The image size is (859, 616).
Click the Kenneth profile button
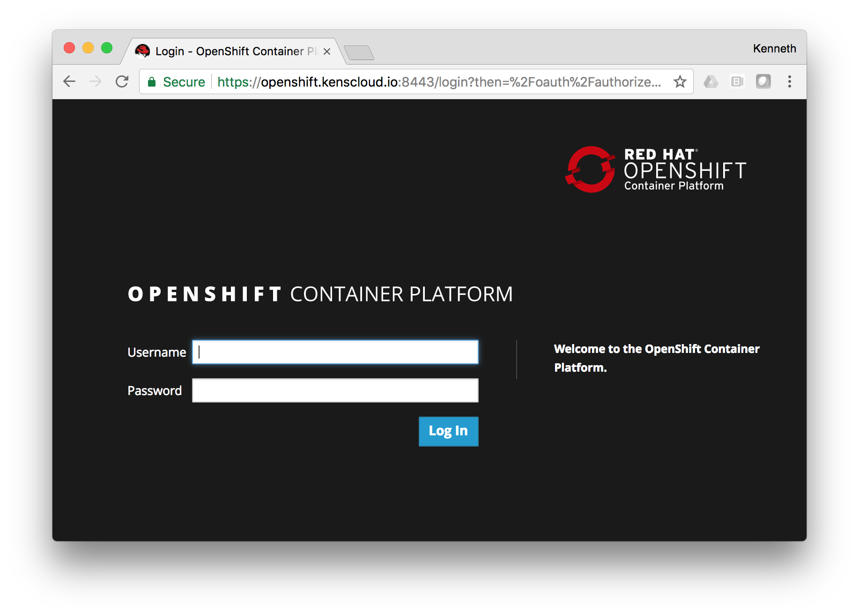(x=774, y=49)
